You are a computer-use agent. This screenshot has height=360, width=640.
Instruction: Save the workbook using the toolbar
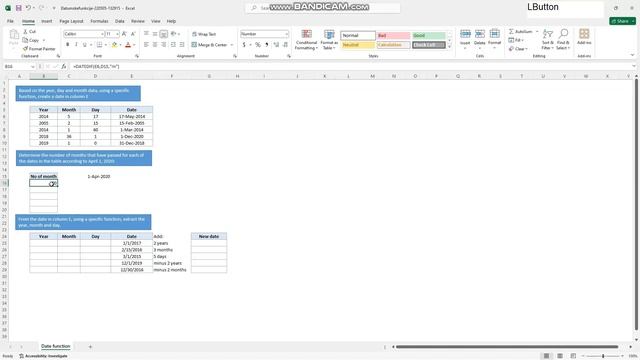[18, 8]
